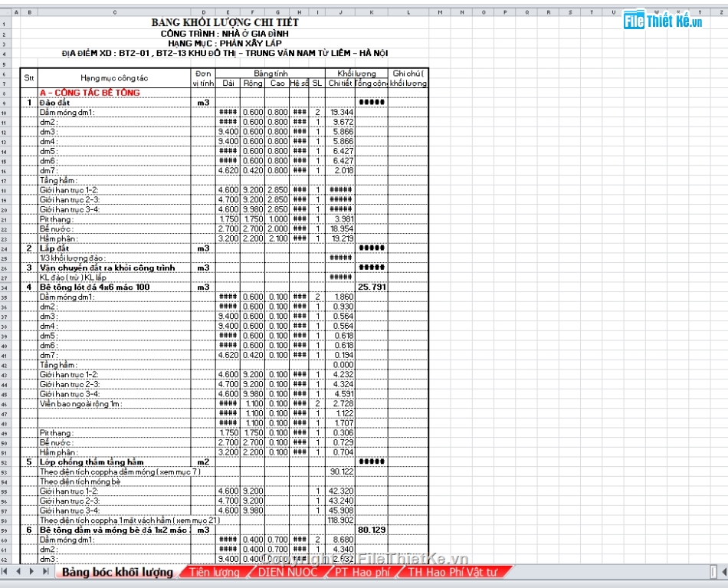Select column L header

(x=408, y=12)
